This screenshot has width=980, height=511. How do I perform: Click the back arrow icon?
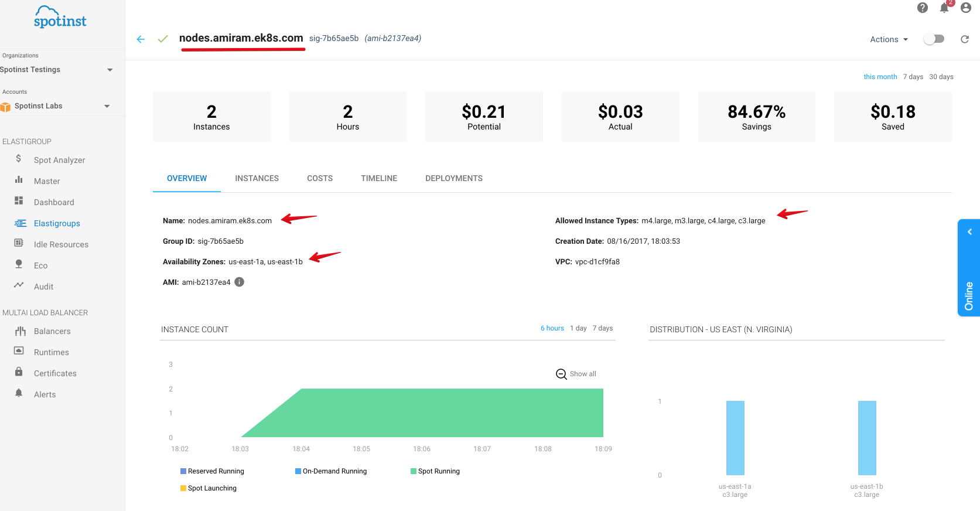point(141,39)
